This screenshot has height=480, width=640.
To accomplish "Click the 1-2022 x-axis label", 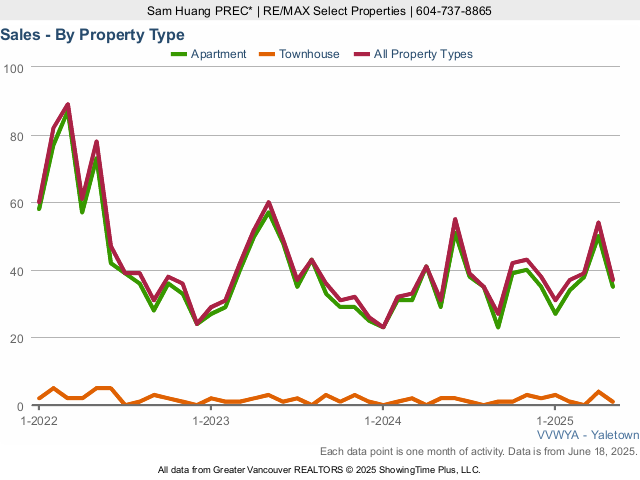I will click(39, 421).
